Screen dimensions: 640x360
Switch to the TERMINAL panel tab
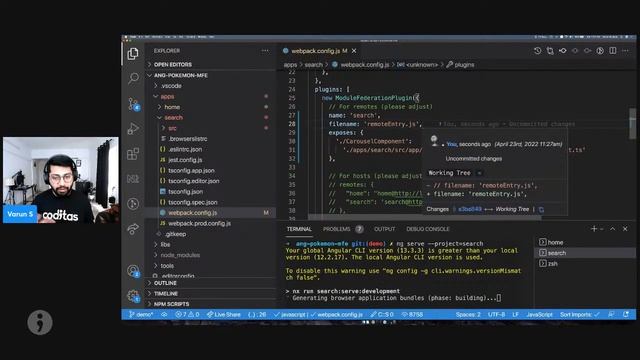[x=299, y=229]
